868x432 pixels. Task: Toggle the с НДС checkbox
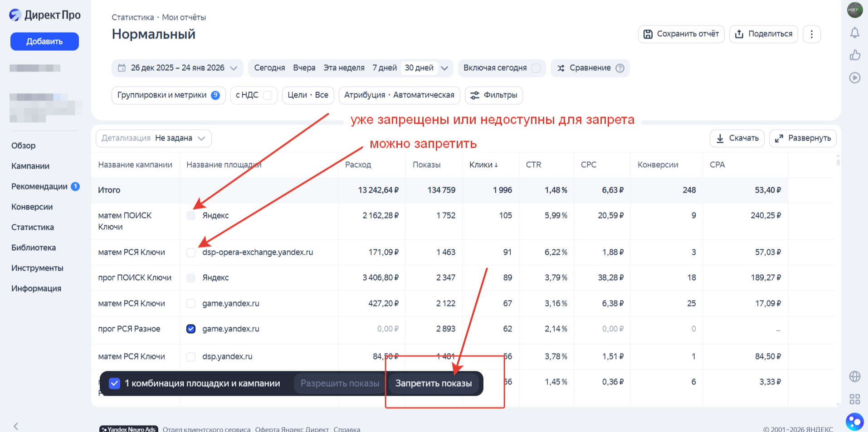(268, 95)
